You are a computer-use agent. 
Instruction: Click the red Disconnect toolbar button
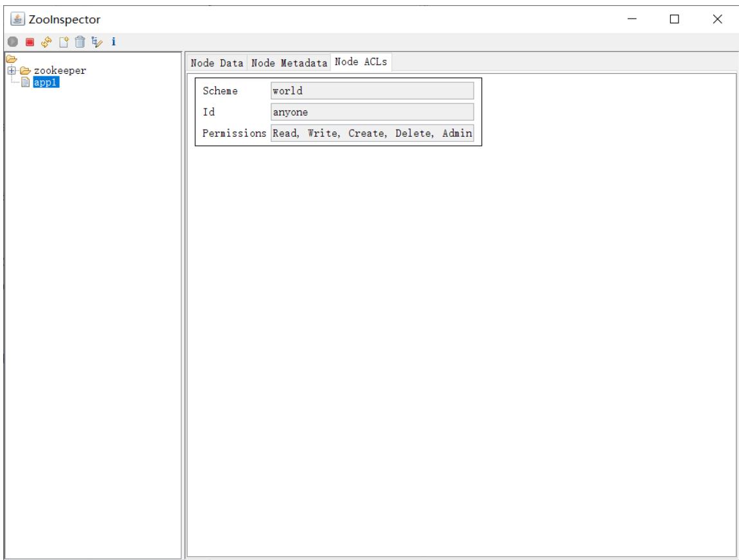(30, 42)
